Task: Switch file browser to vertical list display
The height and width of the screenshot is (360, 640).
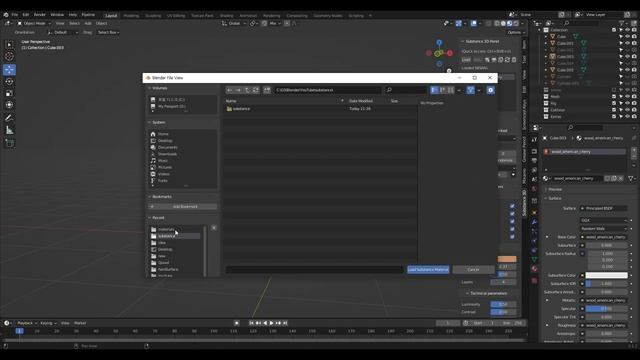Action: (434, 90)
